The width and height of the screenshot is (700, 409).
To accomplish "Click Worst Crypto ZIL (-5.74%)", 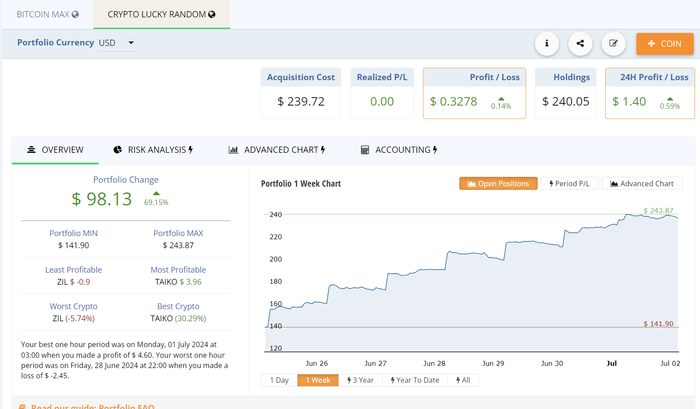I will point(74,318).
